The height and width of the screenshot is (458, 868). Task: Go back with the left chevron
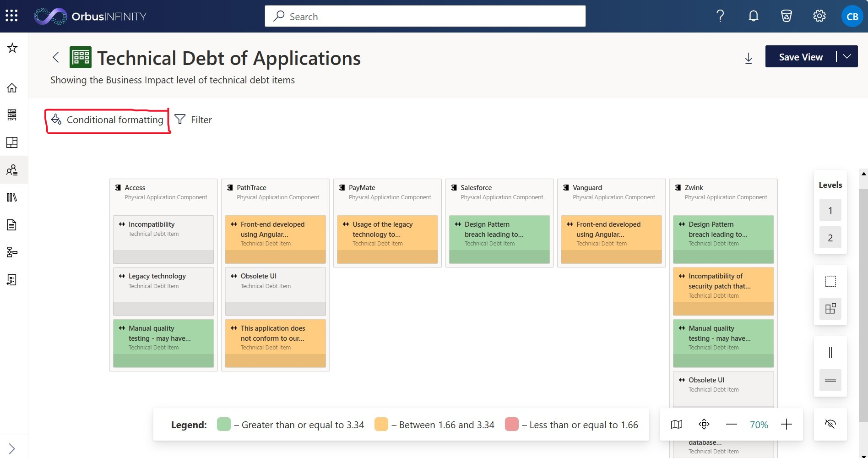point(56,57)
